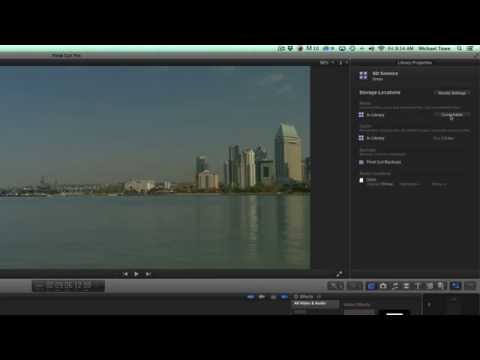Click the timecode display in the toolbar

[68, 286]
